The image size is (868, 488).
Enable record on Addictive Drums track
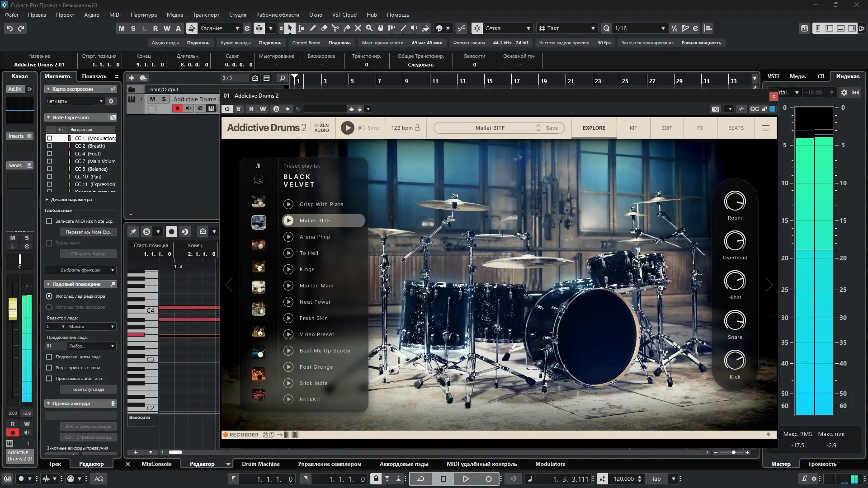[x=178, y=108]
